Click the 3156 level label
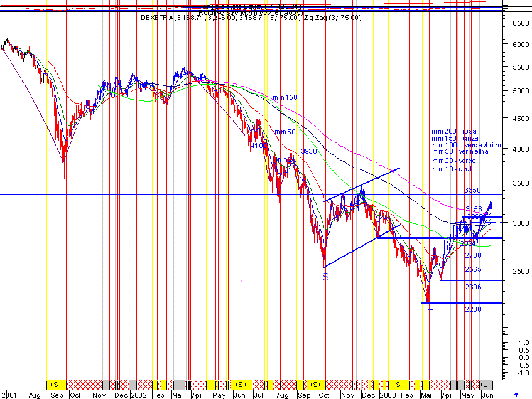 click(x=474, y=209)
